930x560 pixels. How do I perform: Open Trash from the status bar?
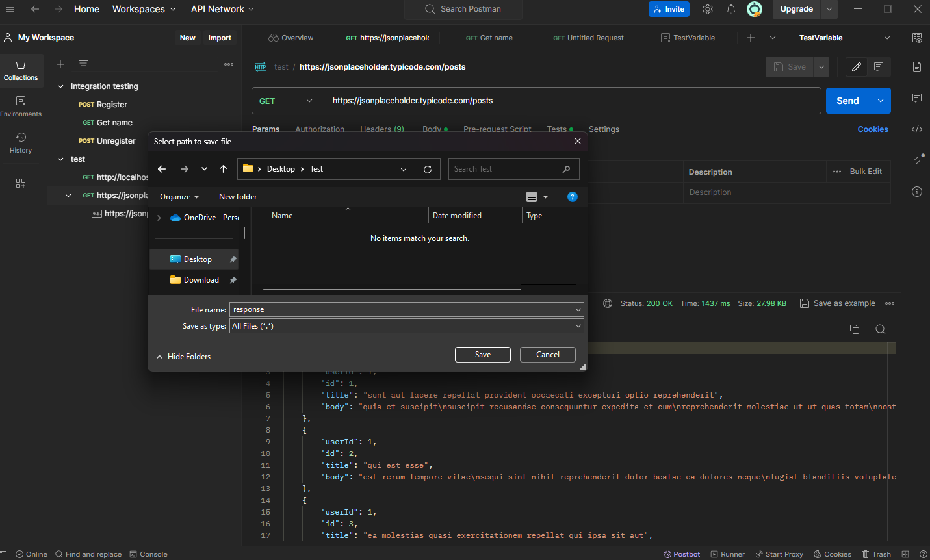pos(877,554)
